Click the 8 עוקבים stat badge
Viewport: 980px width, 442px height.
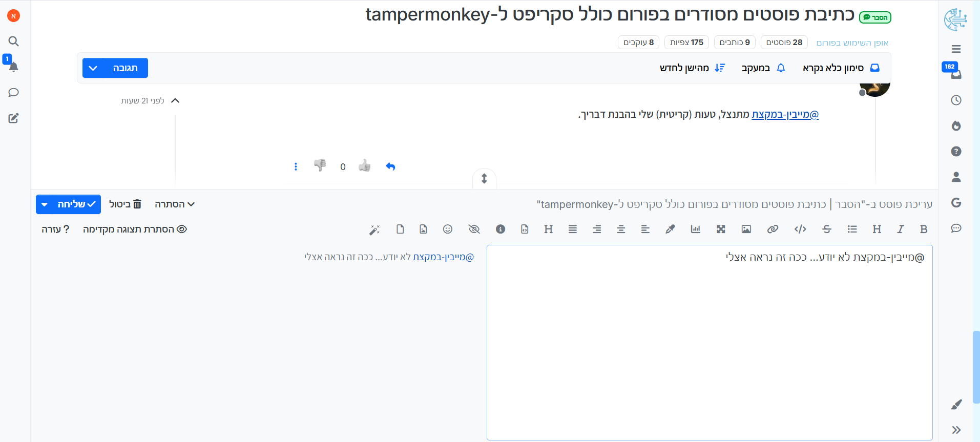point(638,43)
